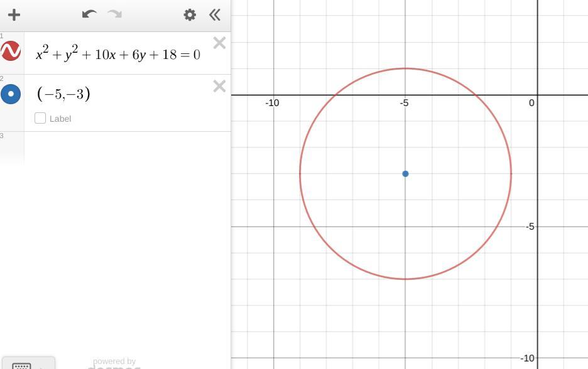Select the blue center point on graph
The height and width of the screenshot is (369, 588).
click(405, 173)
